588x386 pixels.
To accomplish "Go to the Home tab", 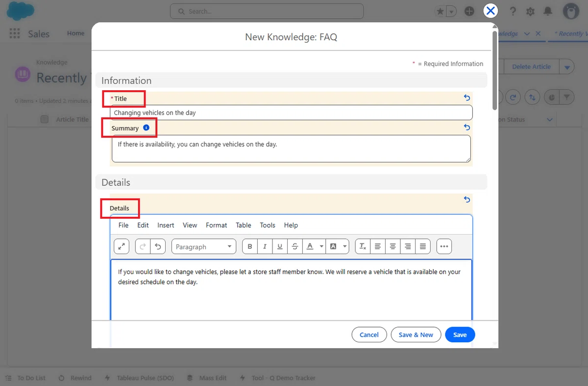I will coord(76,33).
